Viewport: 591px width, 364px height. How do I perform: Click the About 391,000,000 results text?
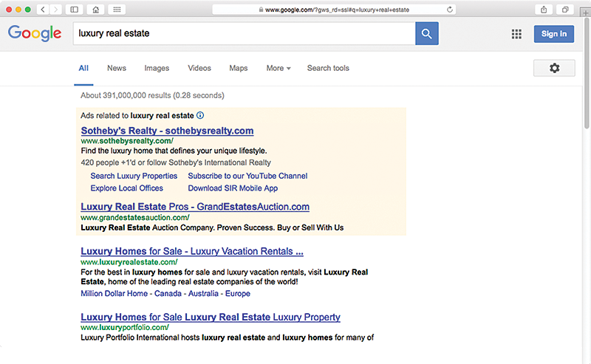[x=152, y=95]
